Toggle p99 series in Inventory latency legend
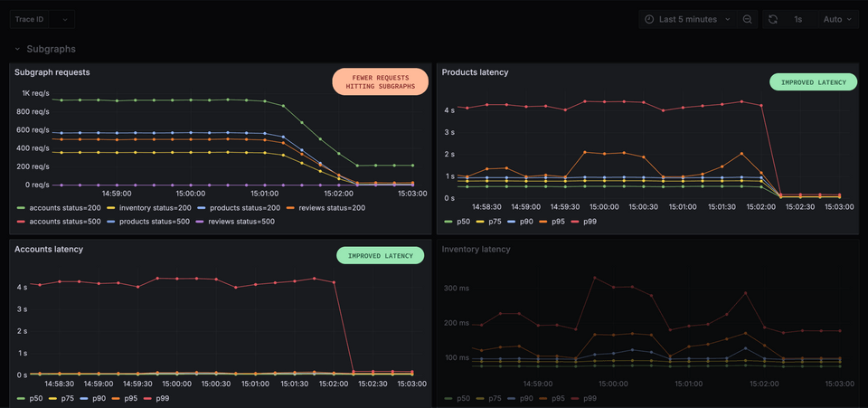 (x=583, y=399)
